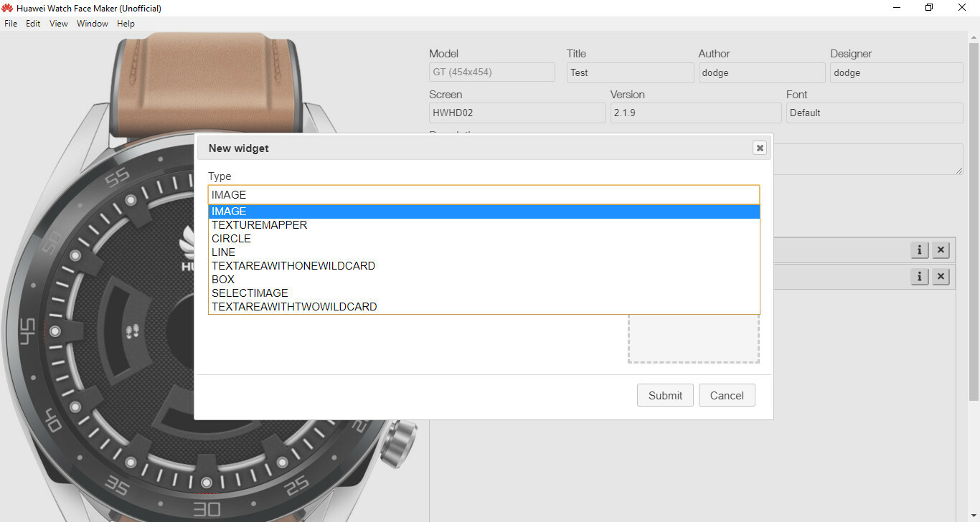This screenshot has width=980, height=522.
Task: Click the Description text area
Action: point(868,159)
